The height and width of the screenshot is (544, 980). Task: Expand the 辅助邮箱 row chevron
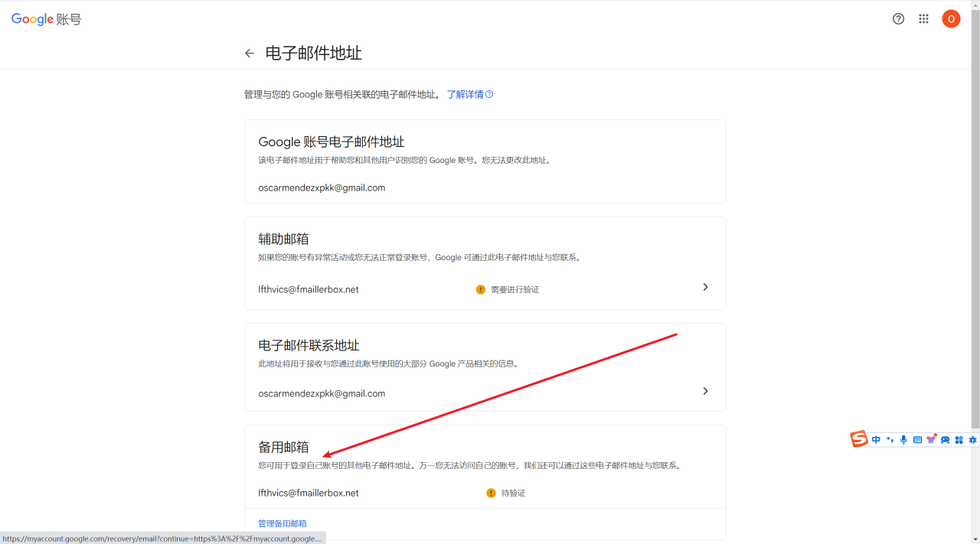[705, 287]
